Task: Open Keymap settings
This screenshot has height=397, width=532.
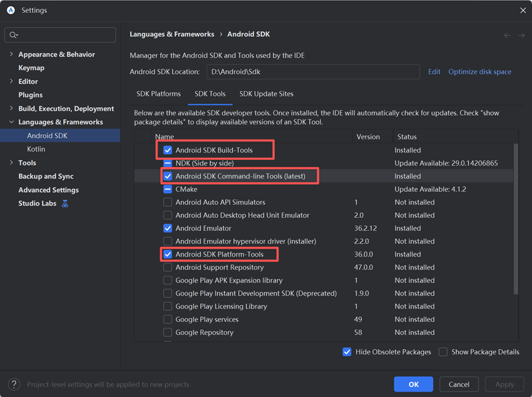Action: click(x=31, y=68)
